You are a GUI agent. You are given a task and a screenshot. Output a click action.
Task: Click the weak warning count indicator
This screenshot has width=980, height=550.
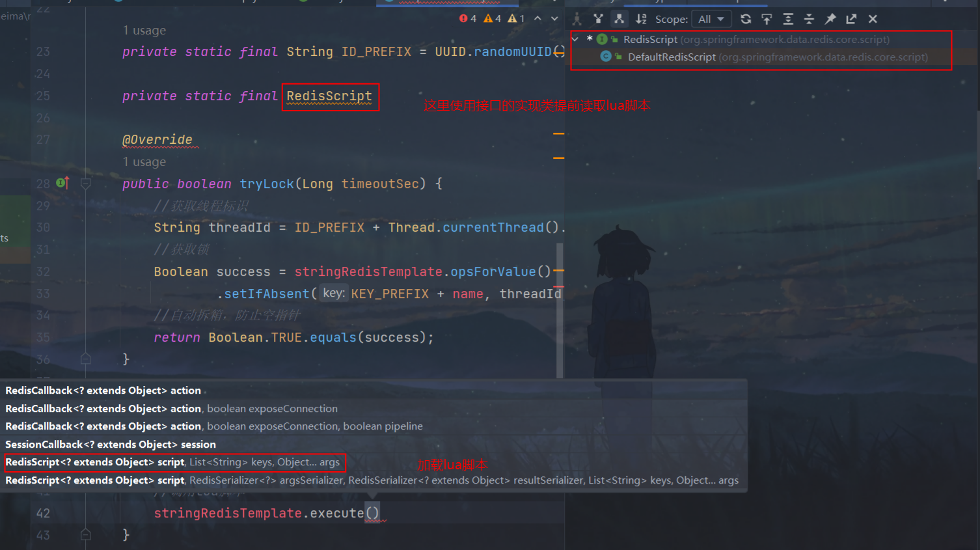(517, 19)
